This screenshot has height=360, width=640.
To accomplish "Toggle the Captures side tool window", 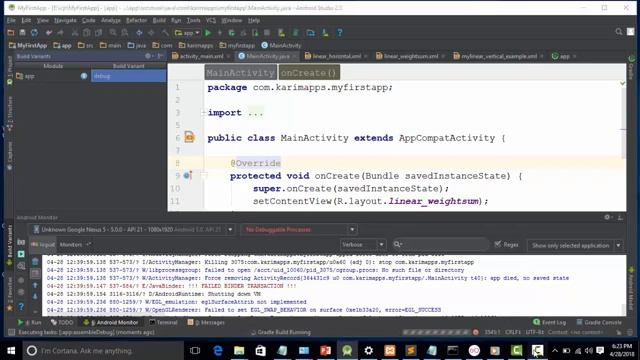I will click(10, 156).
